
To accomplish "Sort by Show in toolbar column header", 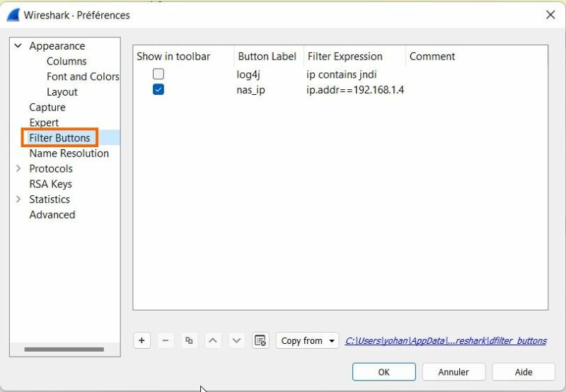I will (x=184, y=57).
